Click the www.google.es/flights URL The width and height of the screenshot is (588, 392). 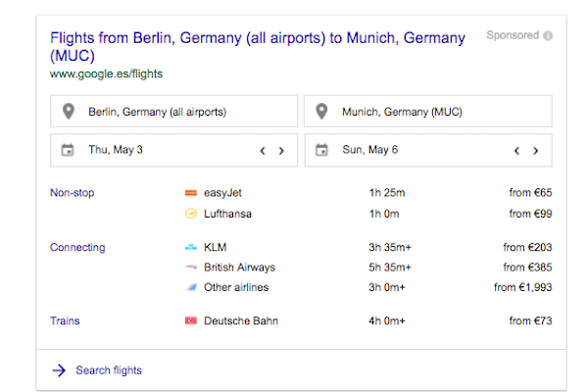(x=106, y=73)
